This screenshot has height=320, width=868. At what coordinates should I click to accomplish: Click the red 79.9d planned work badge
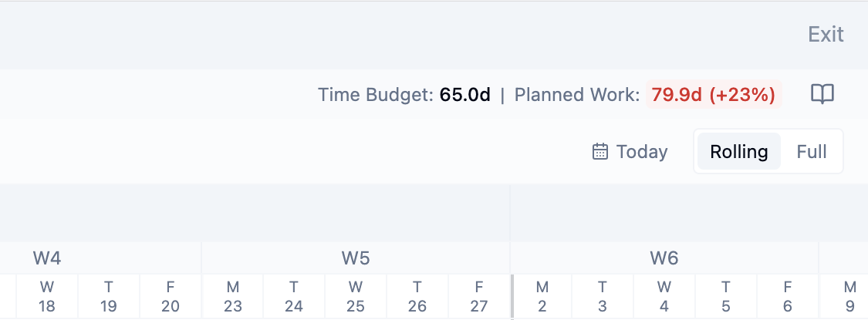tap(713, 95)
